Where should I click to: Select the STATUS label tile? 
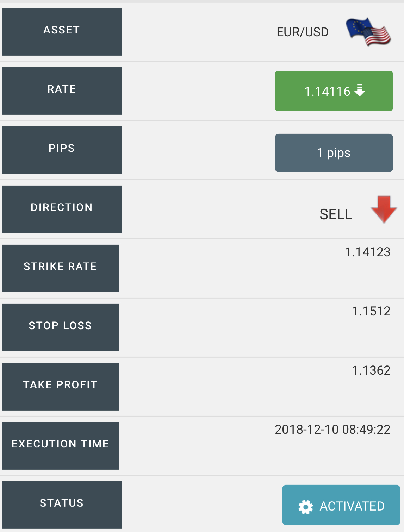[x=62, y=505]
